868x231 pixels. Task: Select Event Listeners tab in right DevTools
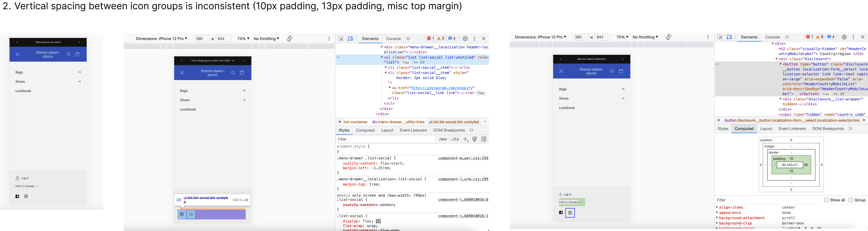(x=792, y=129)
